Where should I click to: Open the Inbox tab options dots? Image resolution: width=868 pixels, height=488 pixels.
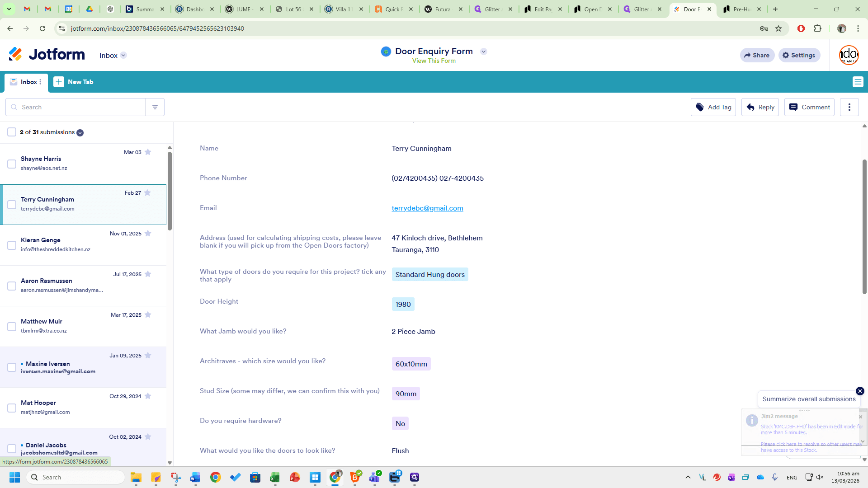coord(40,82)
